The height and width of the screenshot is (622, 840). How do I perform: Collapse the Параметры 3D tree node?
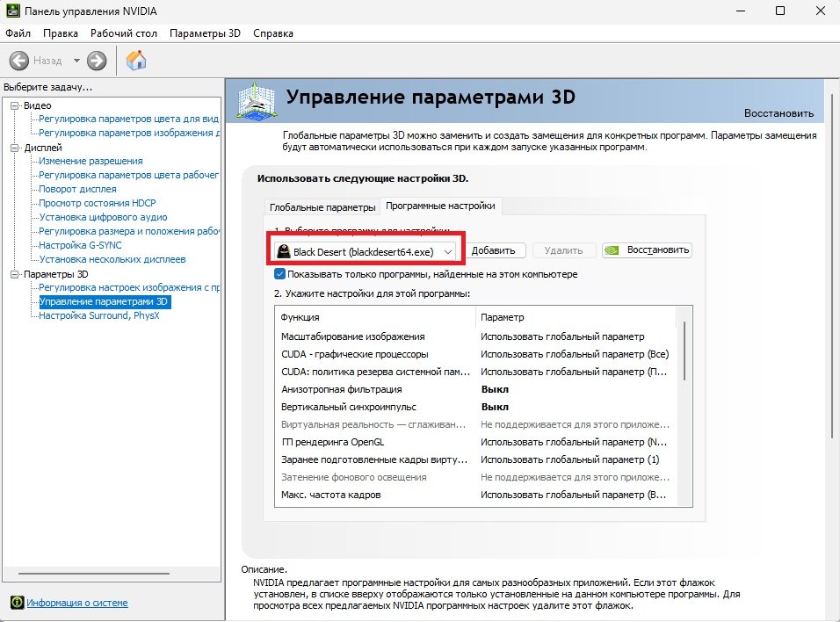click(15, 274)
